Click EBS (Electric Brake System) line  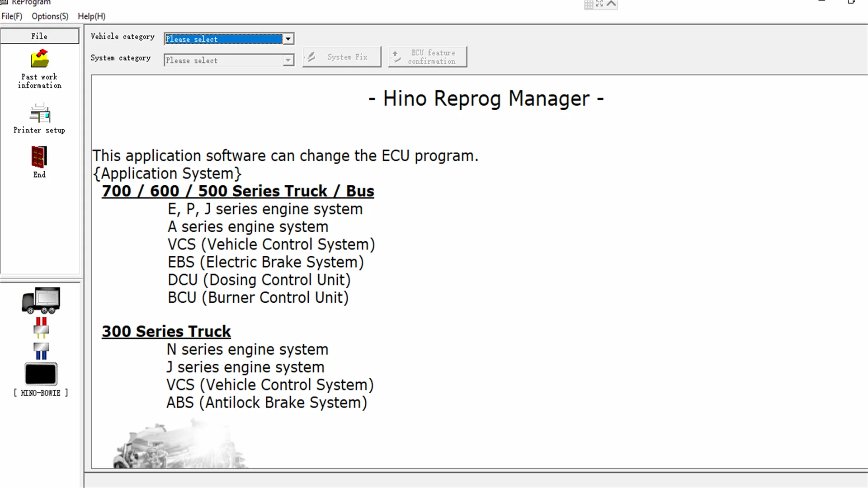[x=265, y=262]
